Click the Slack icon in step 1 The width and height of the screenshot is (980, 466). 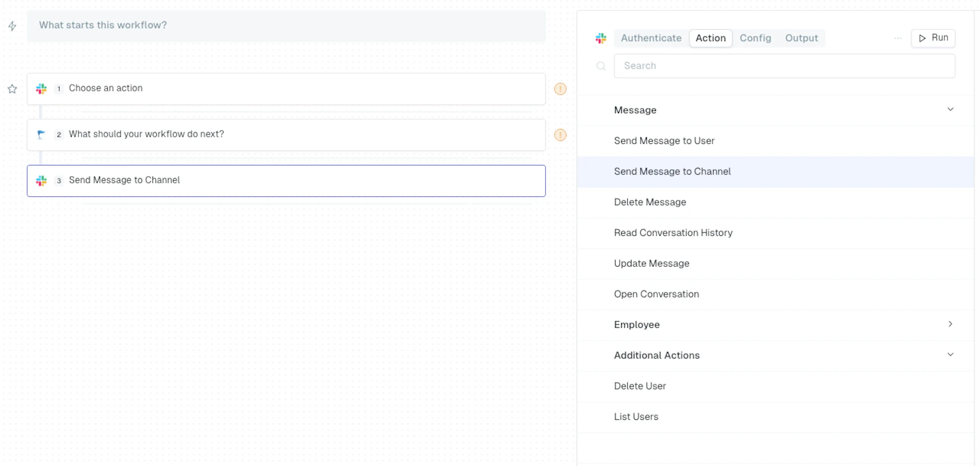[41, 89]
